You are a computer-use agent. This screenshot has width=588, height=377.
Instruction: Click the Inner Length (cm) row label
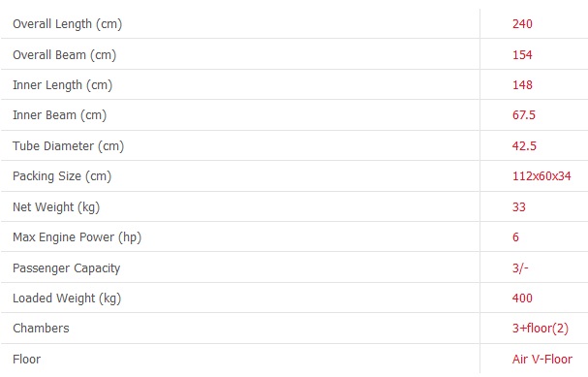pos(63,85)
